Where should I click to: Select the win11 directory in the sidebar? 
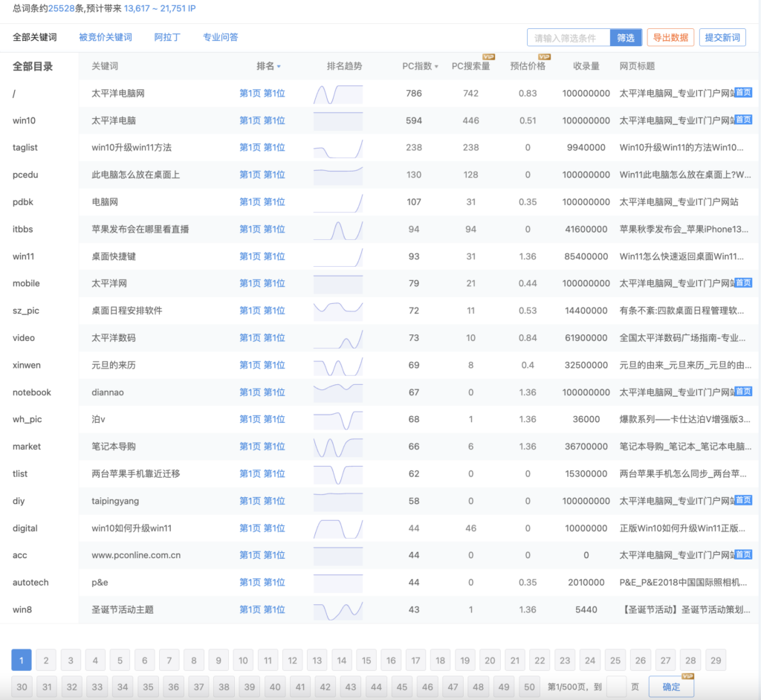click(x=23, y=256)
